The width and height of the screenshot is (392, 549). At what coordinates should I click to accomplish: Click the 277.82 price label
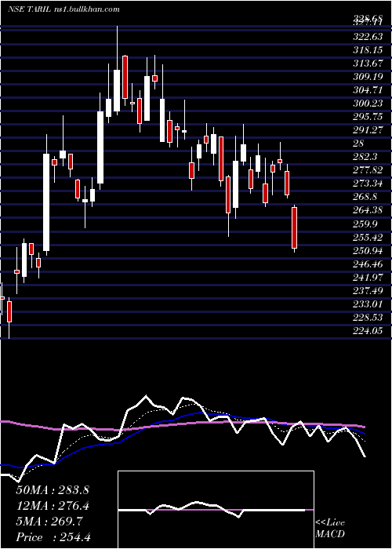click(x=368, y=170)
